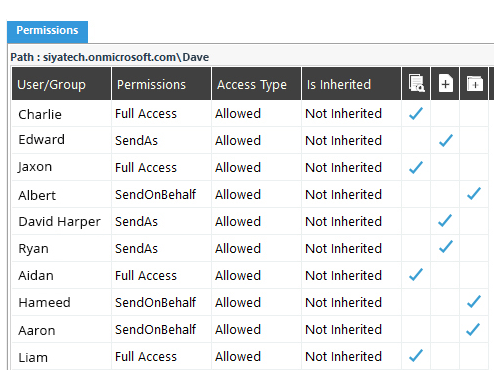
Task: Click the Full Access column header icon
Action: coord(416,83)
